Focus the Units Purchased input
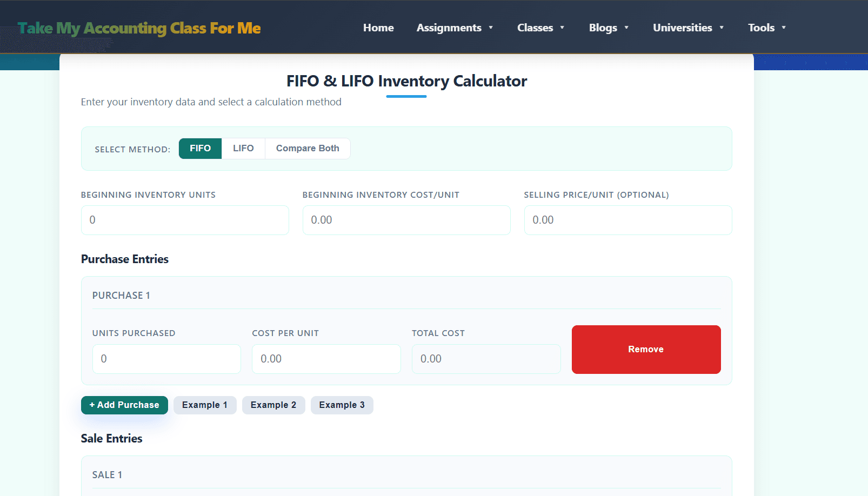Screen dimensions: 868x496 166,359
